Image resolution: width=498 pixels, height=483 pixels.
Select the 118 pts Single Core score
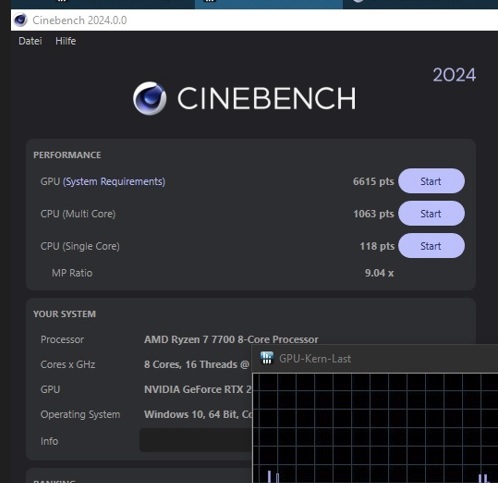(x=377, y=246)
